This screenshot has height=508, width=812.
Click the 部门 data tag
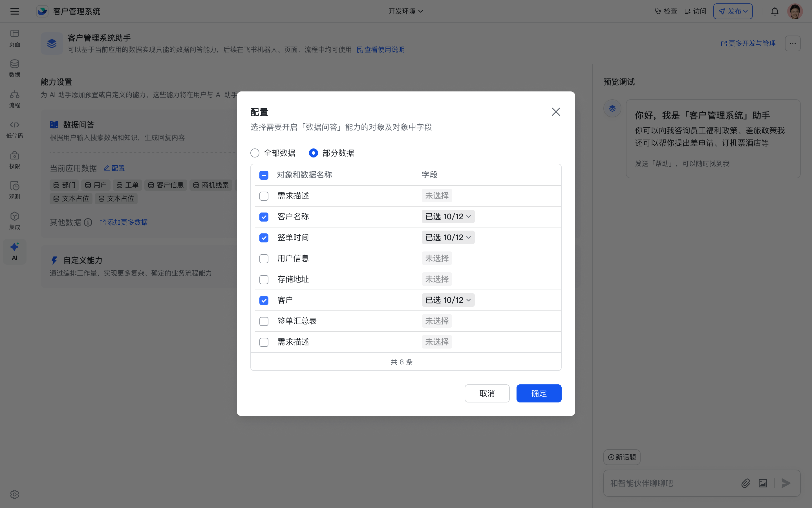click(64, 185)
